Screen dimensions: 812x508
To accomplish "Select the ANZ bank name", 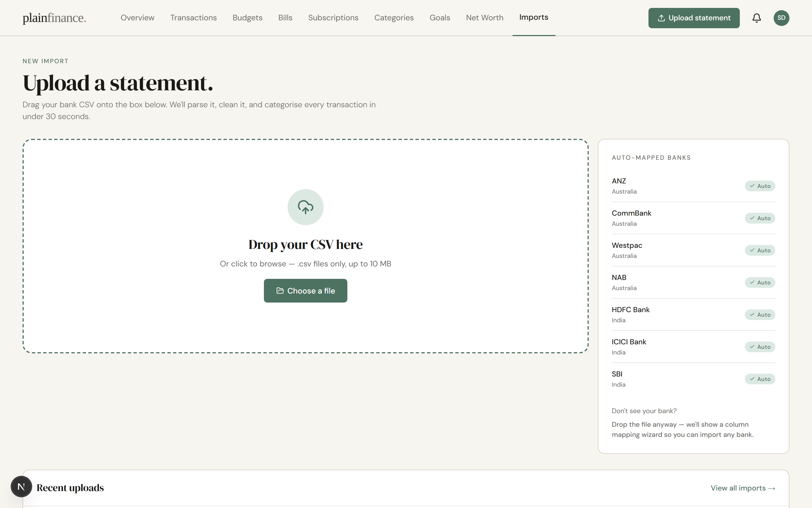I will coord(619,181).
